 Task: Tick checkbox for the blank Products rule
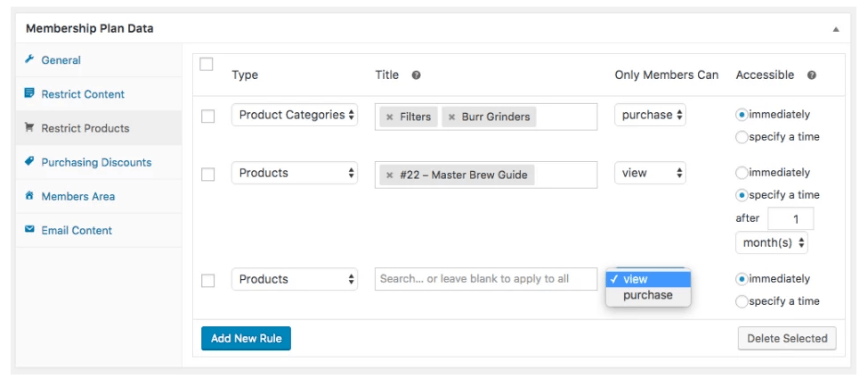[x=208, y=281]
